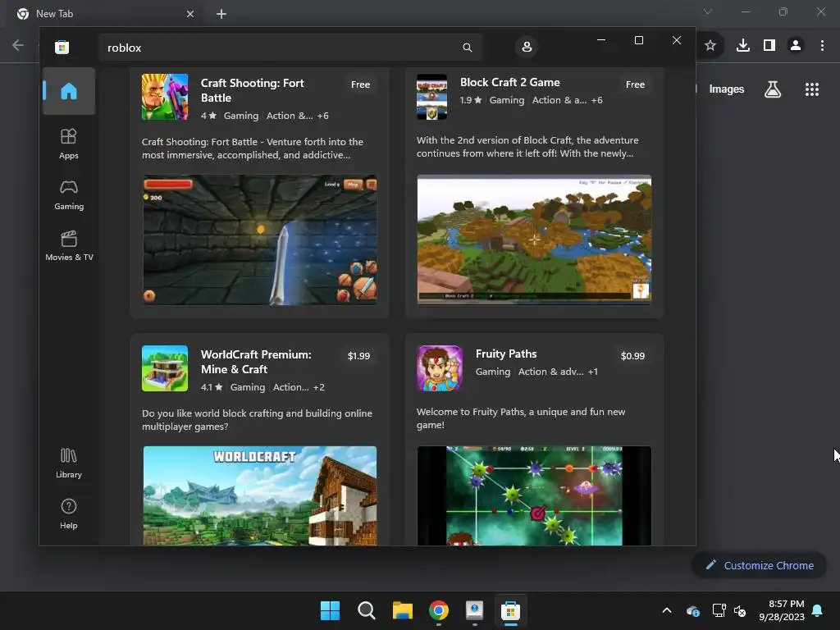Open Windows Start menu
Image resolution: width=840 pixels, height=630 pixels.
pyautogui.click(x=330, y=610)
